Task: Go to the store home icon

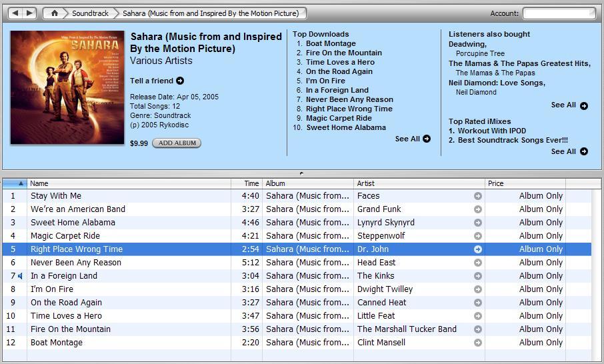Action: pyautogui.click(x=54, y=13)
